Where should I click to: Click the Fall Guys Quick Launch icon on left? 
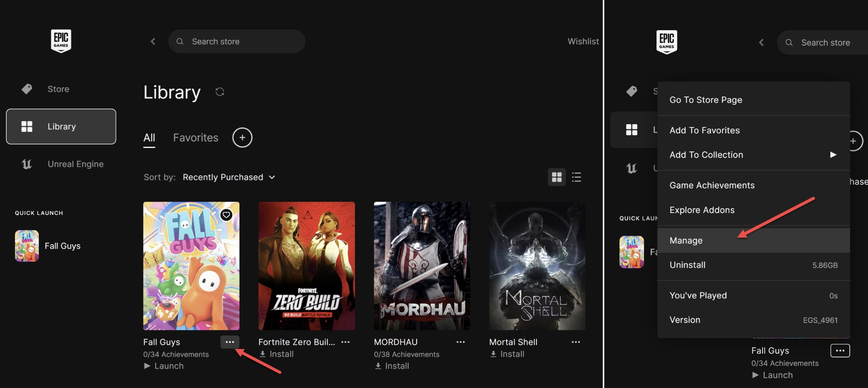click(x=27, y=246)
